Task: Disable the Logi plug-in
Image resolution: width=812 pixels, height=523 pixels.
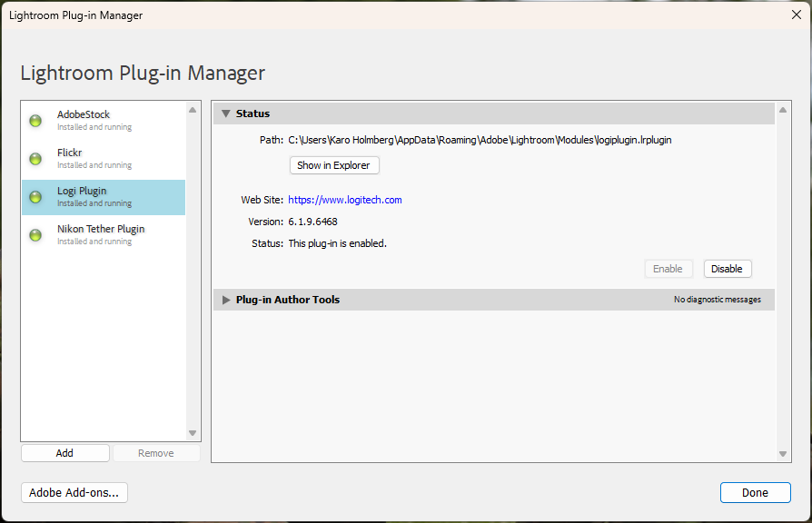Action: 727,269
